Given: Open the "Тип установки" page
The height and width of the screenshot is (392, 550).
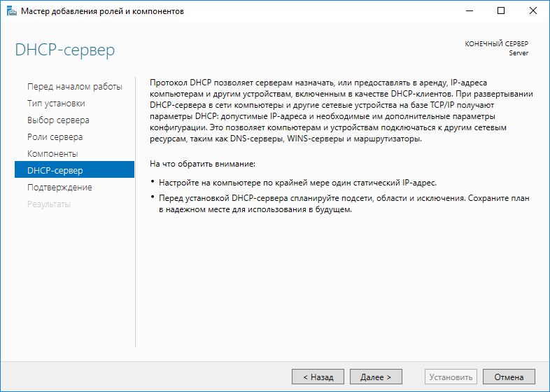Looking at the screenshot, I should coord(56,104).
